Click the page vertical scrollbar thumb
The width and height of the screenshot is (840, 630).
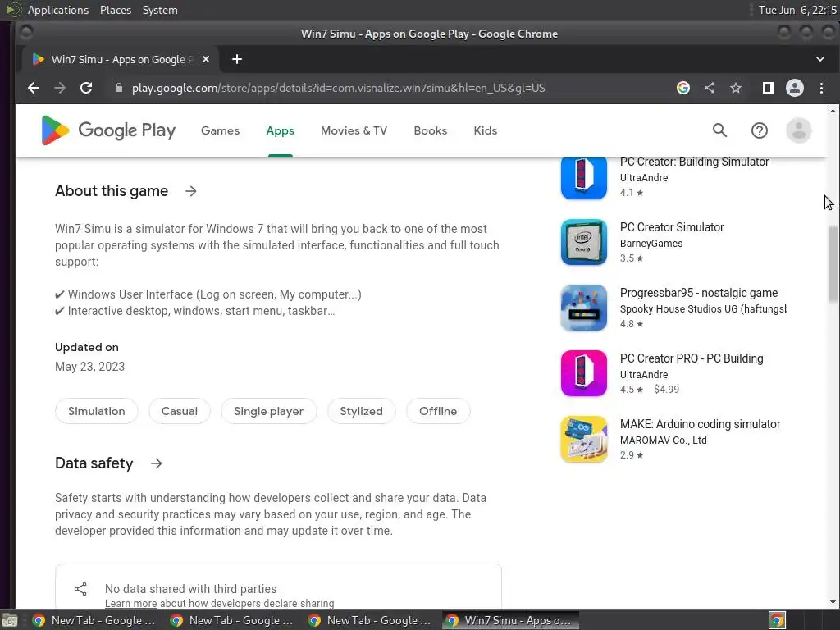tap(833, 263)
